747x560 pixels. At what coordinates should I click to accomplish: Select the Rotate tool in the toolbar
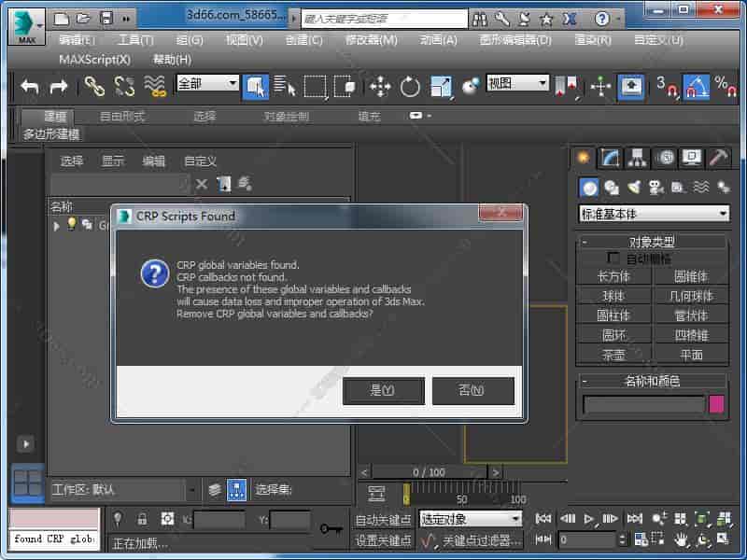coord(410,87)
